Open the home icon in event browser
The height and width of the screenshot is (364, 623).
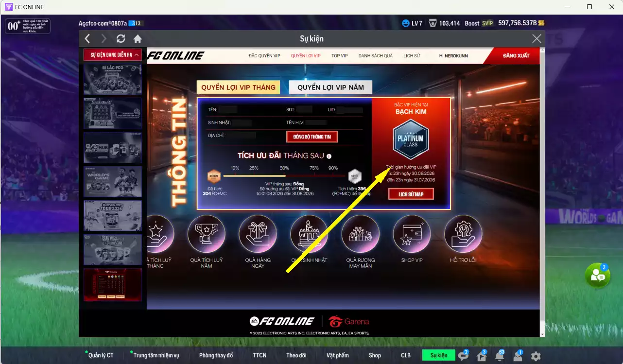(138, 39)
